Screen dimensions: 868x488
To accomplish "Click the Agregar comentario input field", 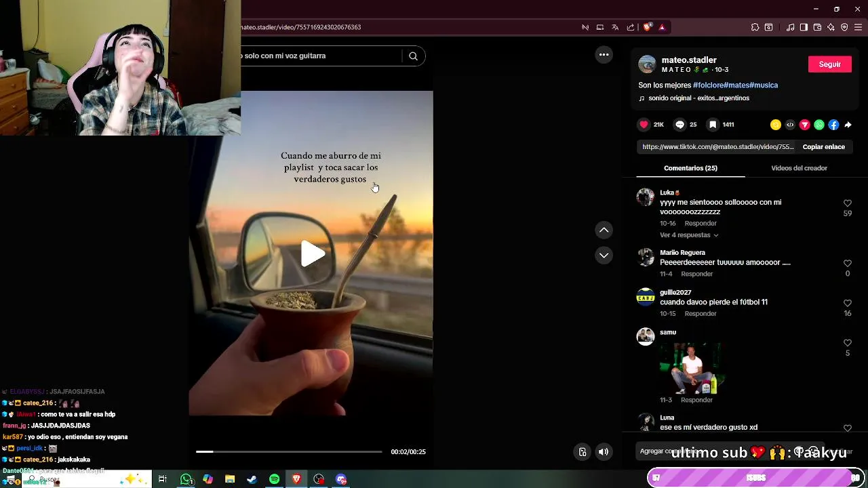I will tap(729, 451).
